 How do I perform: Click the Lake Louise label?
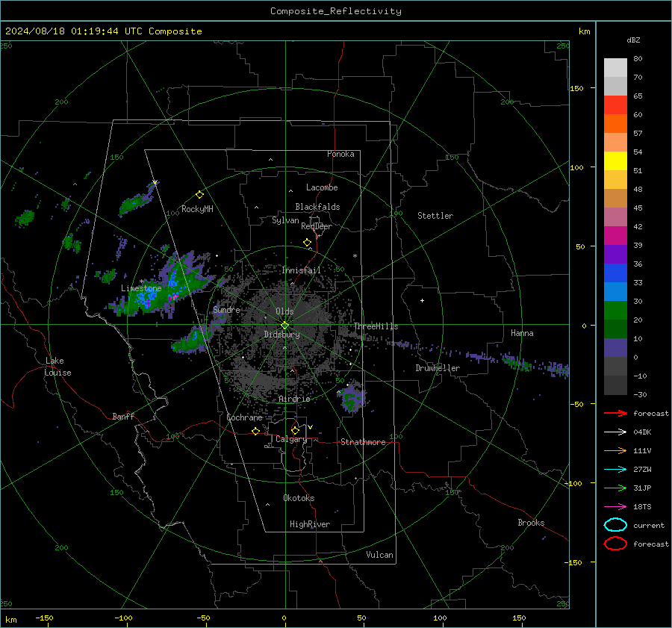pos(57,367)
